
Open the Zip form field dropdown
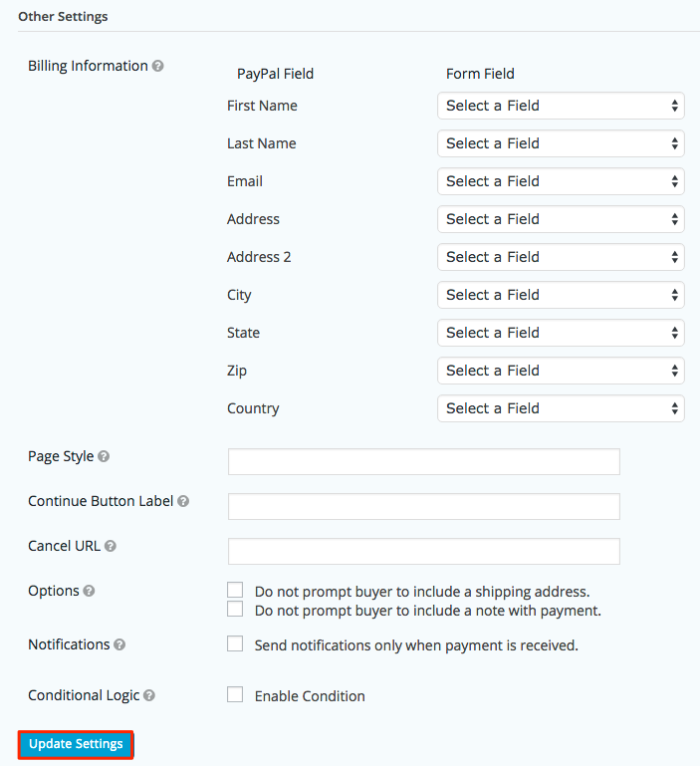[x=561, y=371]
